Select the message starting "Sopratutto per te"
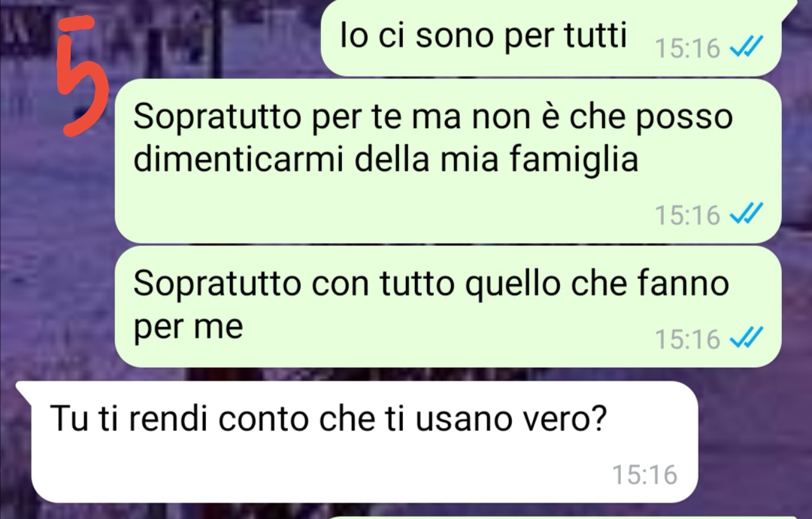This screenshot has height=519, width=812. [x=448, y=160]
